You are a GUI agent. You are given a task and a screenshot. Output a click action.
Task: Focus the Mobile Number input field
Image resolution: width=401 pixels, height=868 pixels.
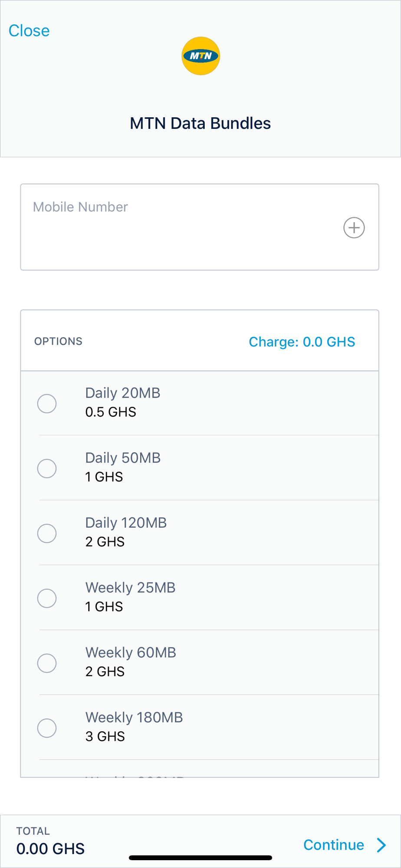pos(182,227)
